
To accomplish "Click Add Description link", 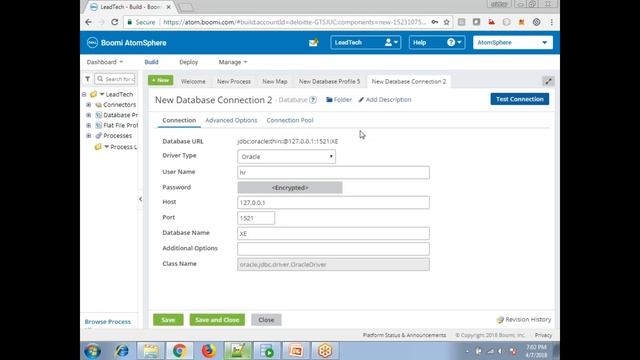I will tap(385, 100).
